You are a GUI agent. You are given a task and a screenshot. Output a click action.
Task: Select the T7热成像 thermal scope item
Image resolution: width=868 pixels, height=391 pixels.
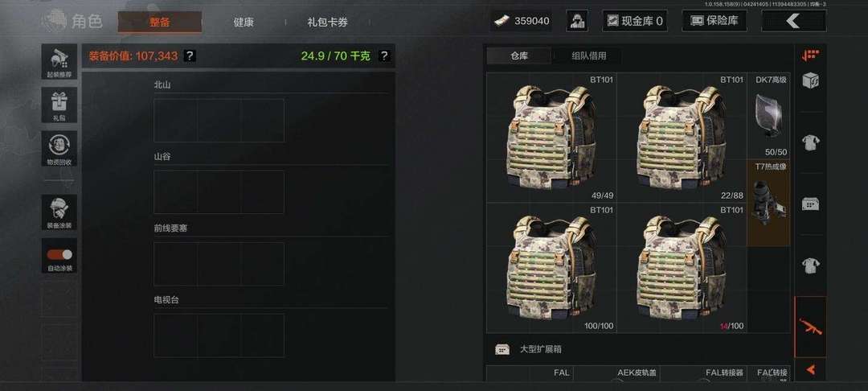(x=769, y=204)
